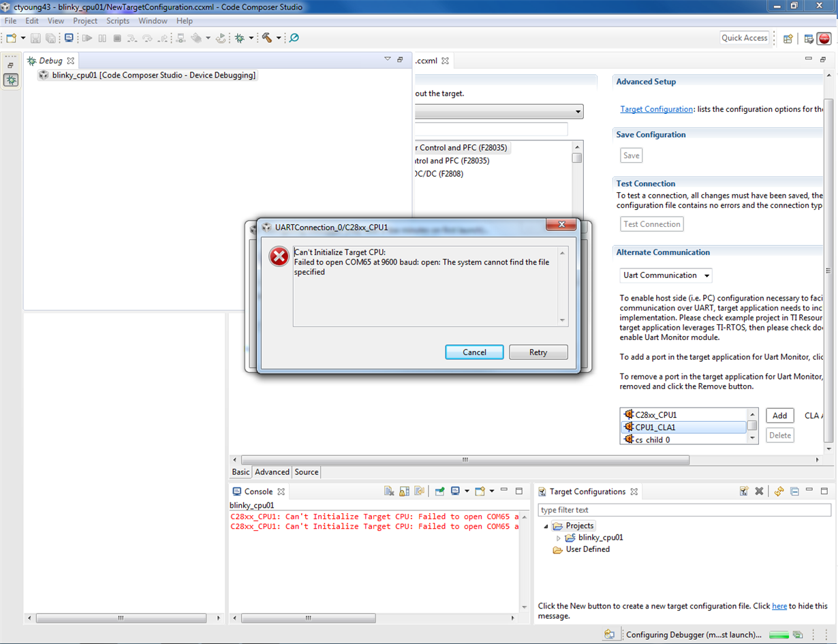
Task: Click Cancel in the UARTConnection dialog
Action: pyautogui.click(x=474, y=352)
